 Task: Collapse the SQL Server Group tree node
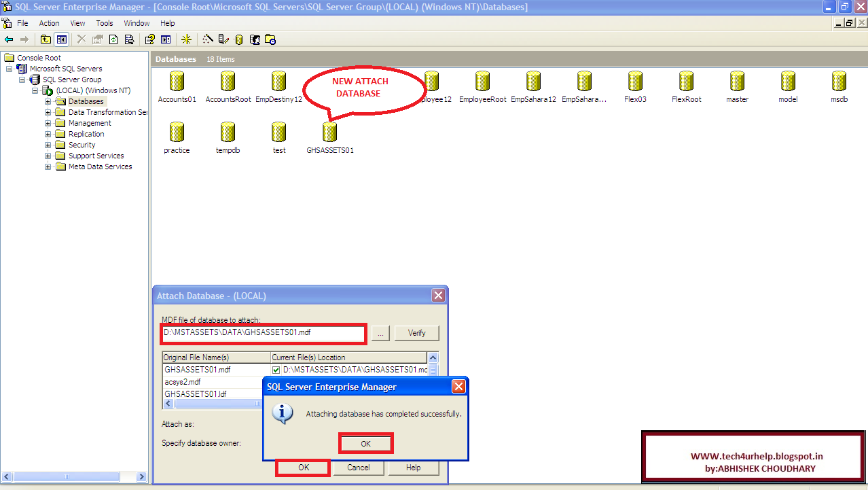pyautogui.click(x=22, y=80)
